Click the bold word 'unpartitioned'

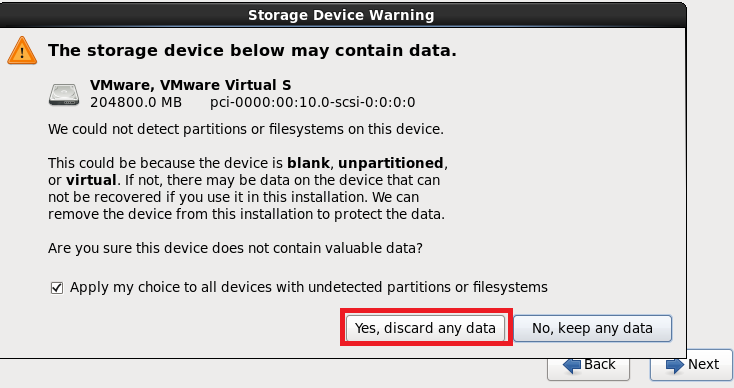(391, 163)
